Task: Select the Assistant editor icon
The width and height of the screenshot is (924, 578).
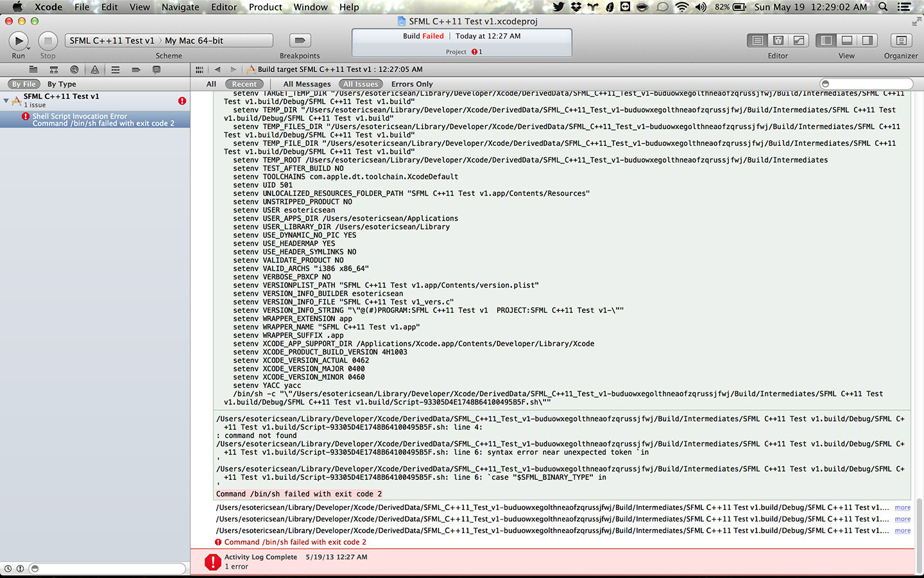Action: [x=778, y=40]
